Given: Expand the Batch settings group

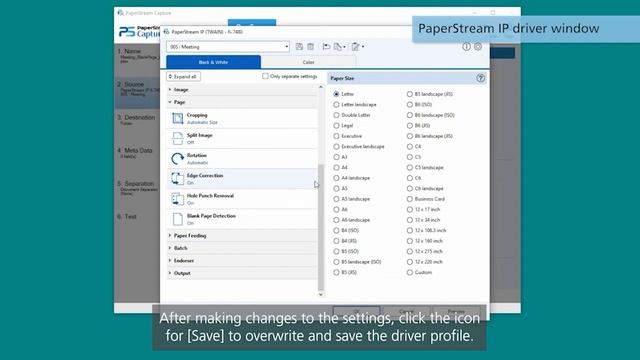Looking at the screenshot, I should (x=242, y=248).
